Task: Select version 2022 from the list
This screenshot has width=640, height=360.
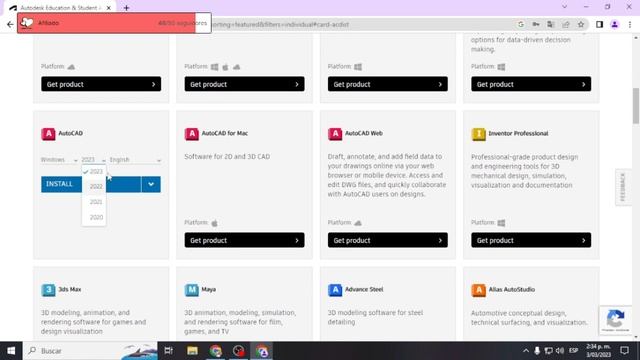Action: (x=94, y=187)
